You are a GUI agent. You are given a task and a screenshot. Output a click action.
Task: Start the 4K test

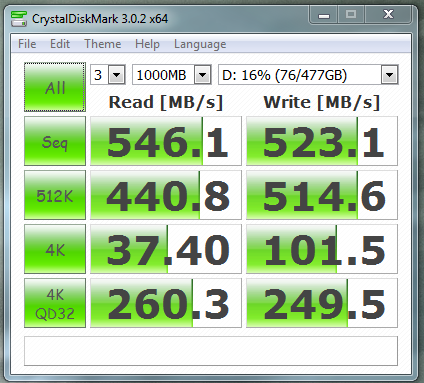55,249
